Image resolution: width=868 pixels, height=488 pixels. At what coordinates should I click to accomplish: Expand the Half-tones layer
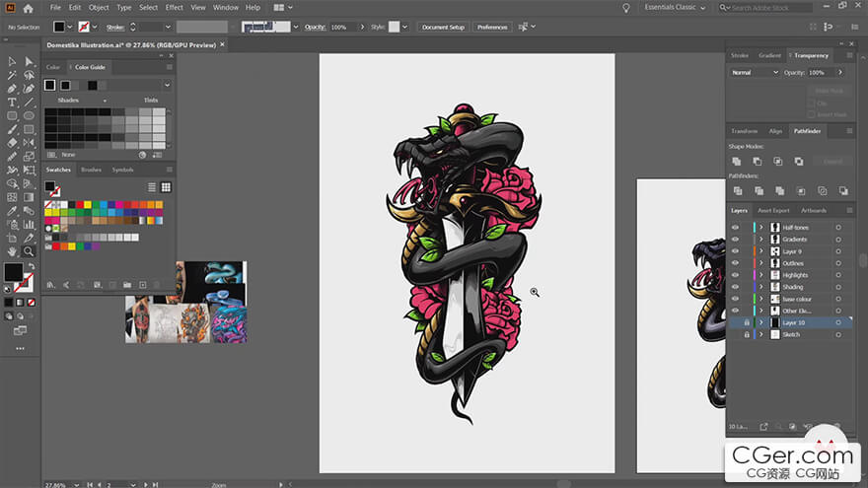[761, 228]
